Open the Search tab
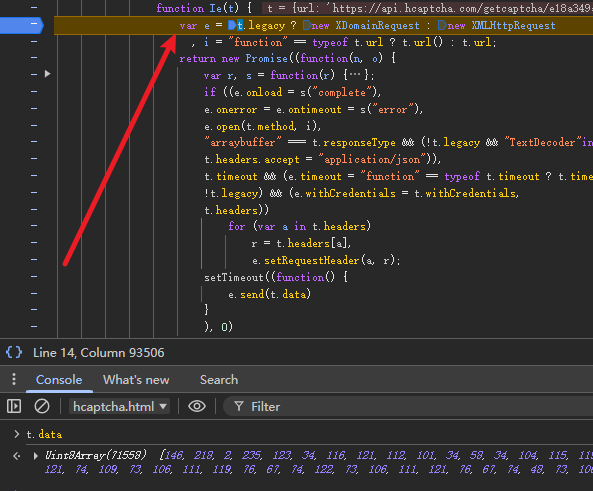593x491 pixels. pos(219,379)
